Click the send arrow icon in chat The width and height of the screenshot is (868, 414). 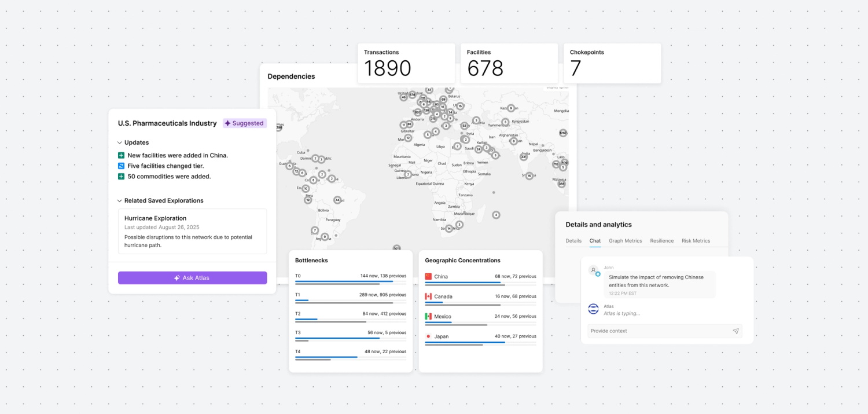(735, 331)
